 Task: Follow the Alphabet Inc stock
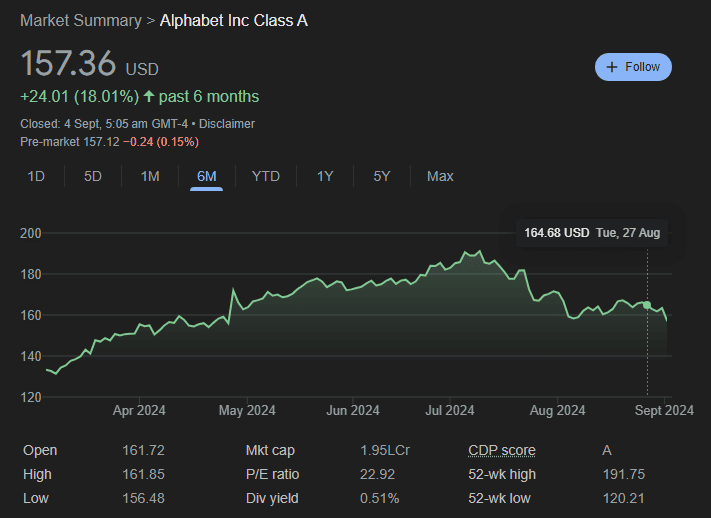pos(633,67)
